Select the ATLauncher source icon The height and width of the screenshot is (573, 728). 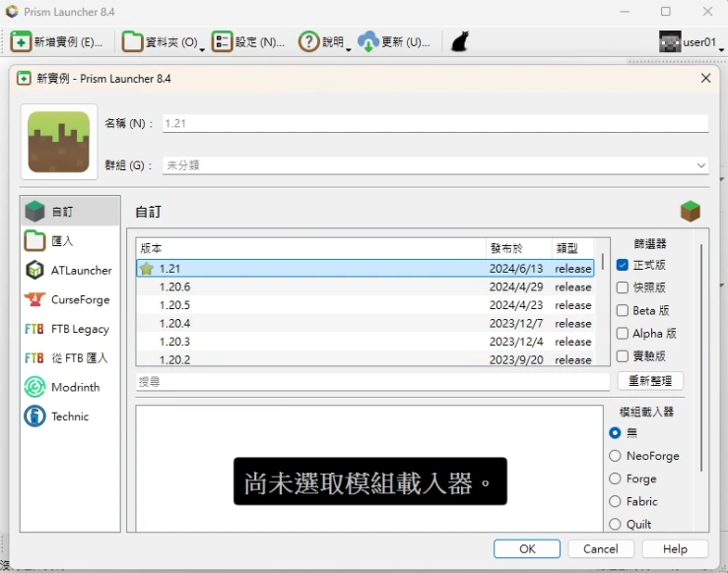coord(35,270)
